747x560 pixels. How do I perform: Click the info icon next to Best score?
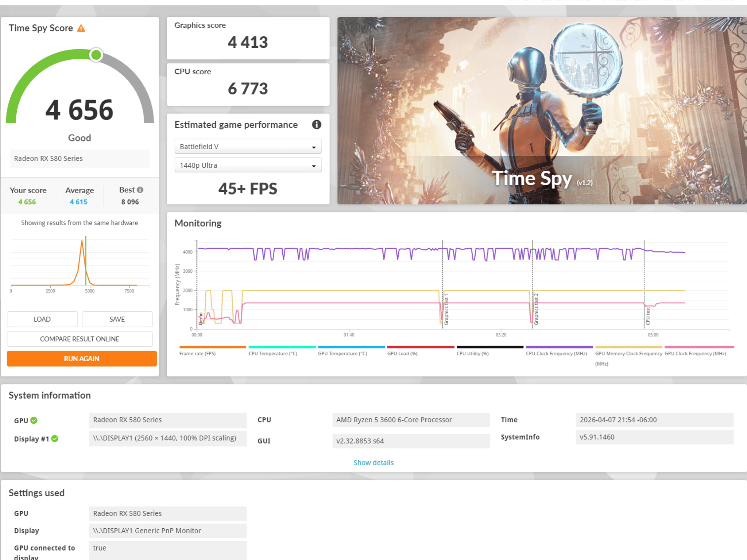tap(140, 190)
